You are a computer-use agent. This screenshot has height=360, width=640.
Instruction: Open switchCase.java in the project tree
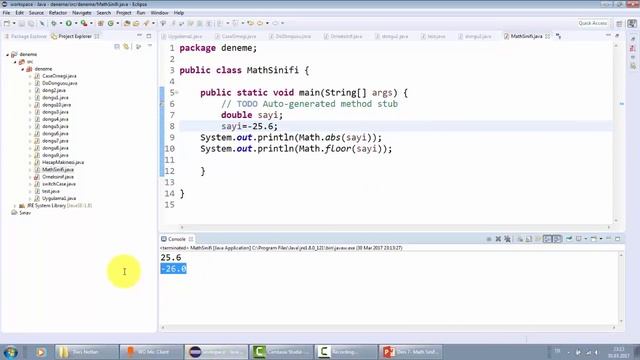[x=59, y=184]
